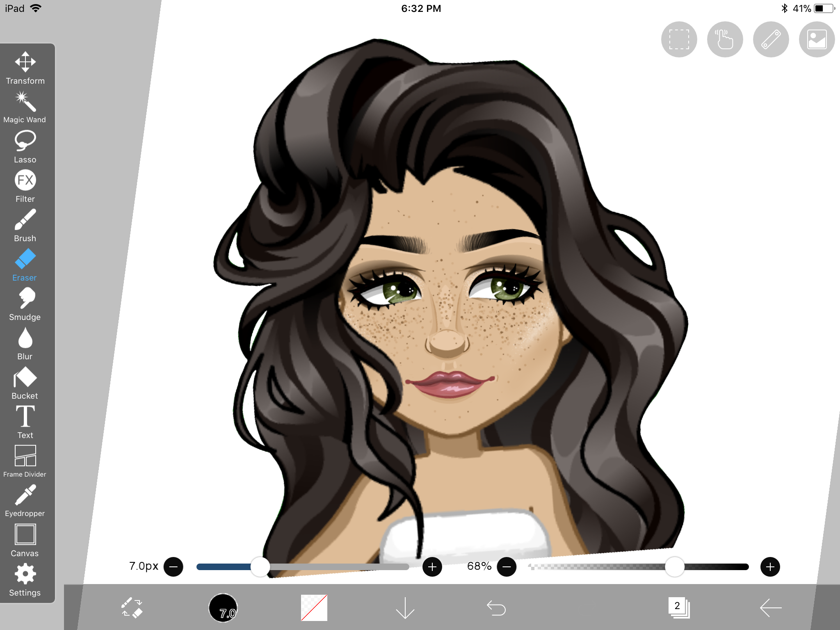Viewport: 840px width, 630px height.
Task: Select the Transform tool
Action: (25, 68)
